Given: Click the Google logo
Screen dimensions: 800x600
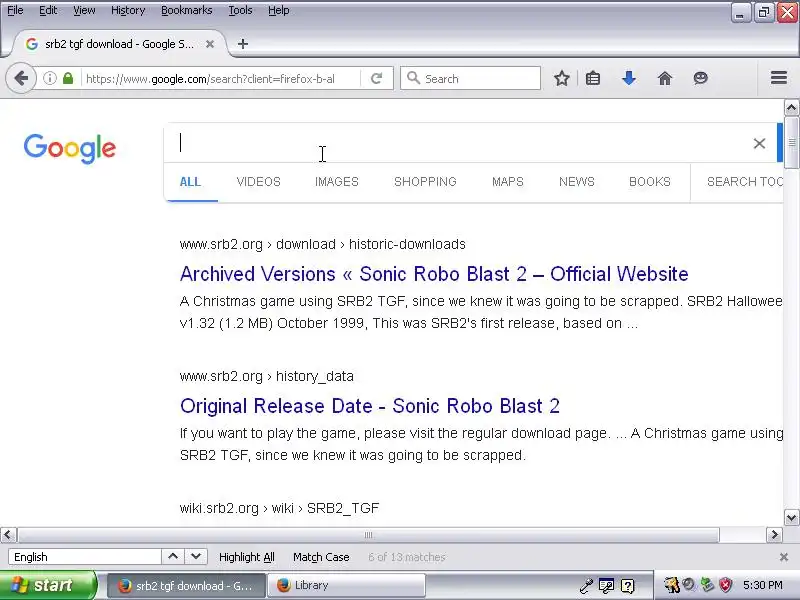Looking at the screenshot, I should pos(70,148).
